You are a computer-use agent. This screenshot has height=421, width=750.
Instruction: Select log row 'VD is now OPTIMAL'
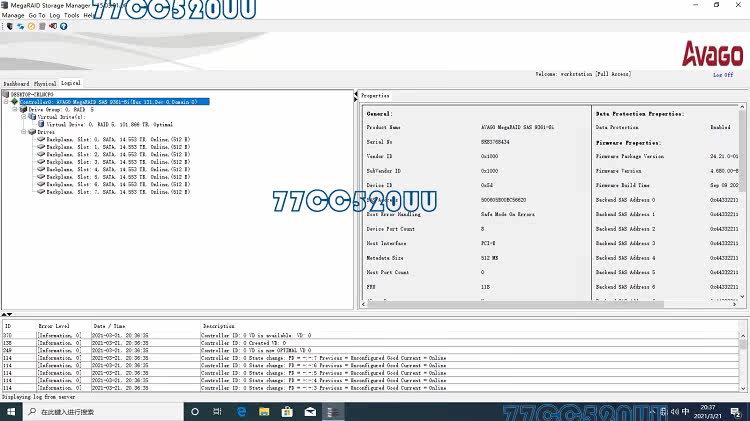(x=371, y=350)
